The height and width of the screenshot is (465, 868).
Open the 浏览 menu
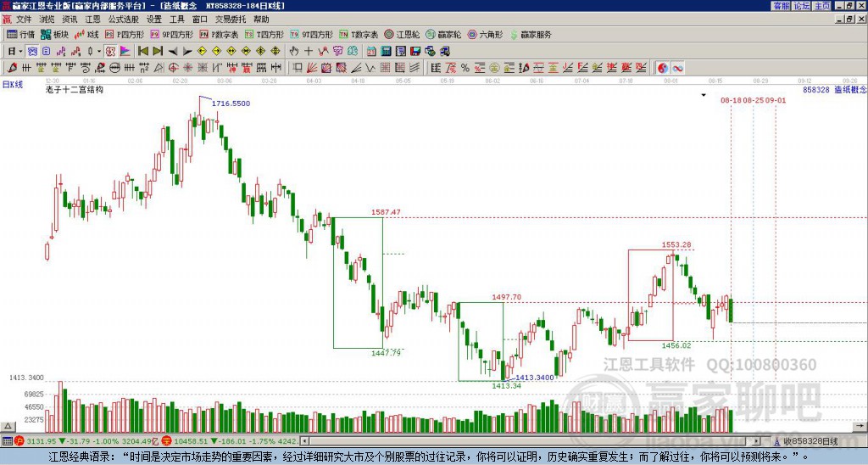47,20
